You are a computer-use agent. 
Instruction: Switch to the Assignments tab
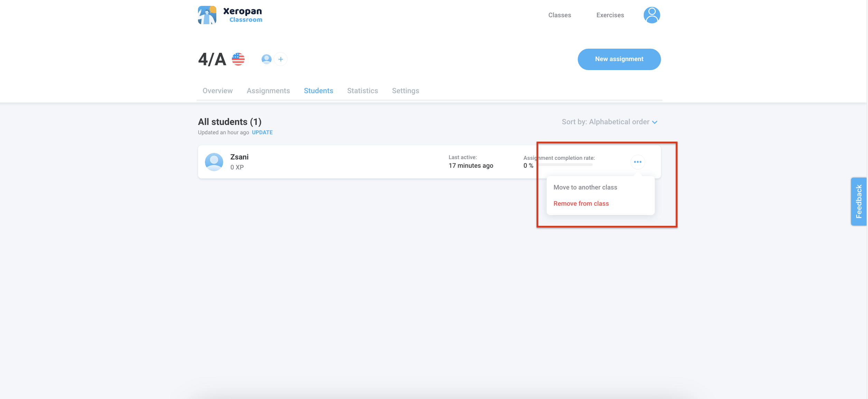tap(268, 91)
